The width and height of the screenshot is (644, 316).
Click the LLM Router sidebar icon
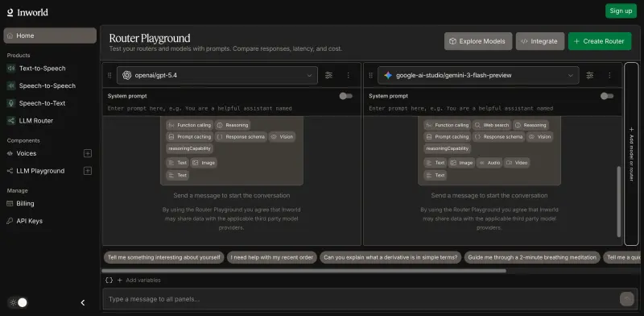pos(11,121)
